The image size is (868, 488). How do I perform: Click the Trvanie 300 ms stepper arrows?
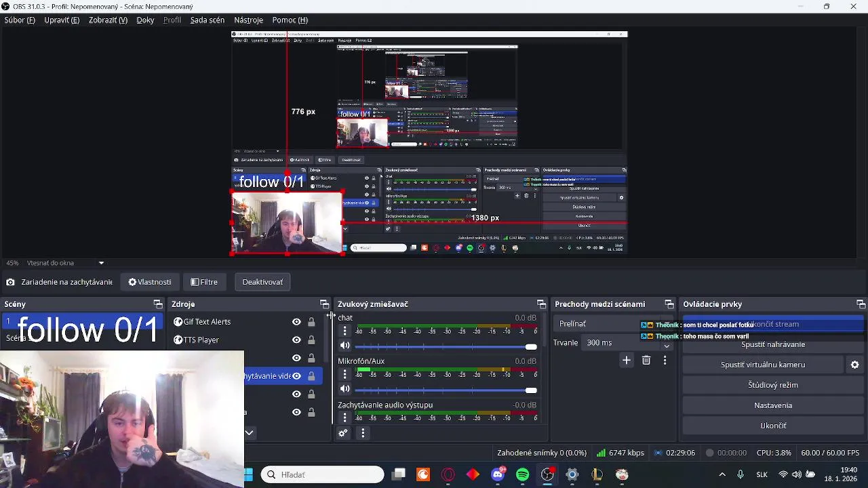[x=667, y=343]
